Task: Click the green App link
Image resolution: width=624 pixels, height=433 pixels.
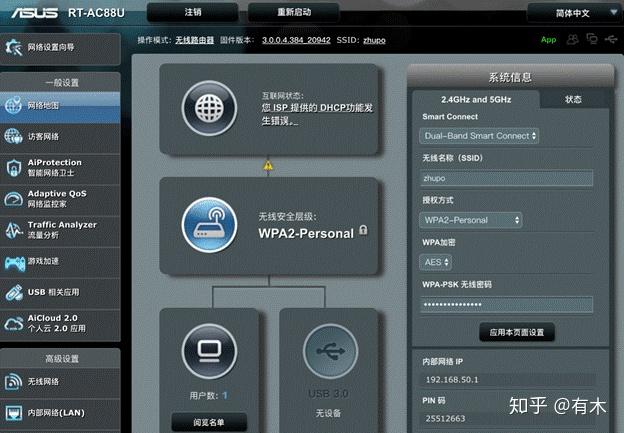Action: tap(548, 39)
